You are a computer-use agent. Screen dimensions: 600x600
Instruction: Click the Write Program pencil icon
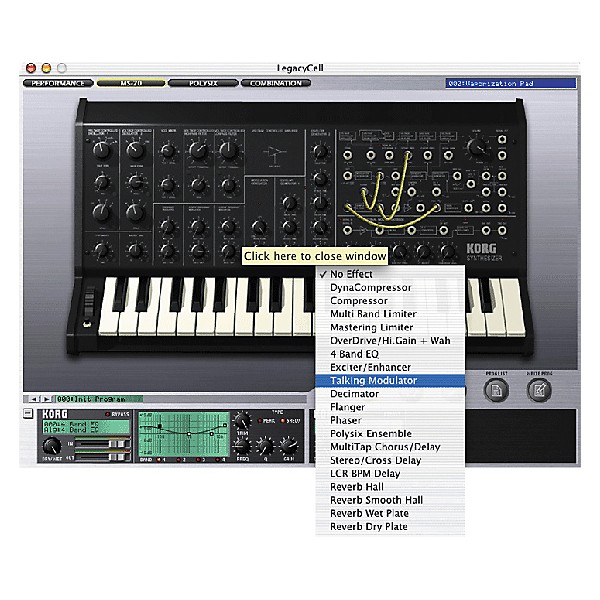[539, 390]
